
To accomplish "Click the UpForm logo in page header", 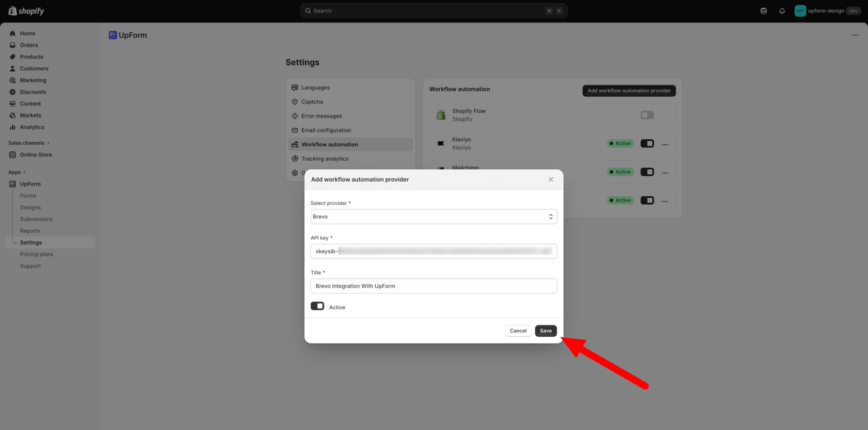I will coord(113,35).
